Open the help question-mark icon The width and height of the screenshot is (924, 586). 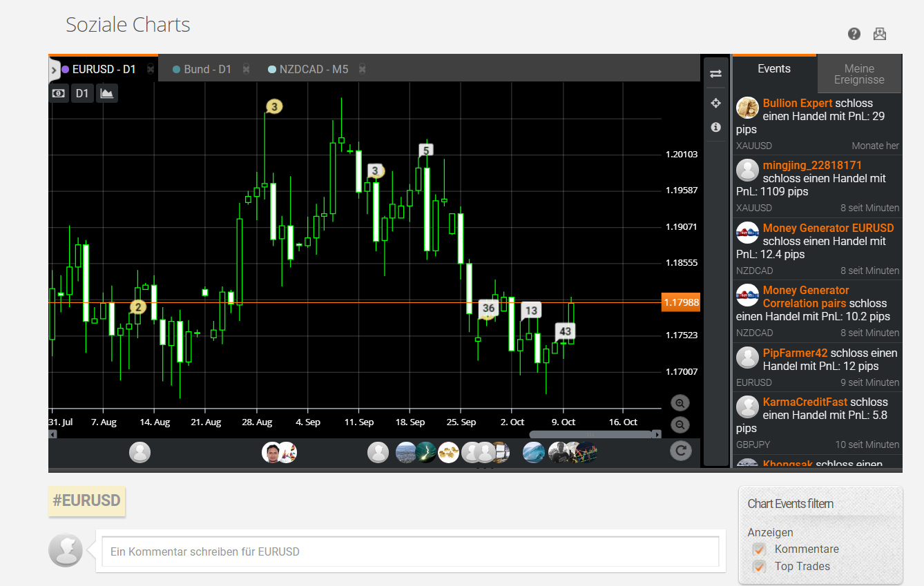tap(854, 33)
